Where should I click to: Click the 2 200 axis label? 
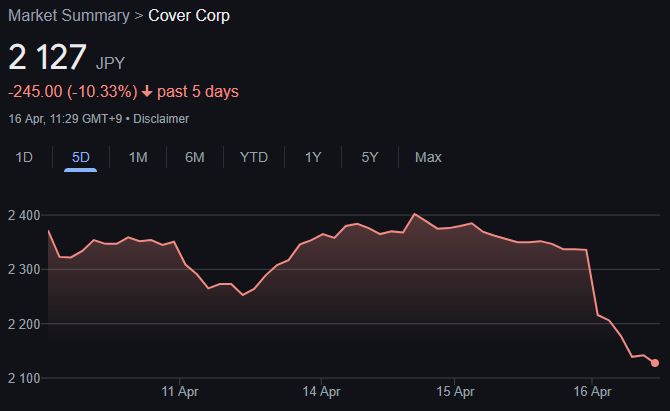tap(24, 324)
